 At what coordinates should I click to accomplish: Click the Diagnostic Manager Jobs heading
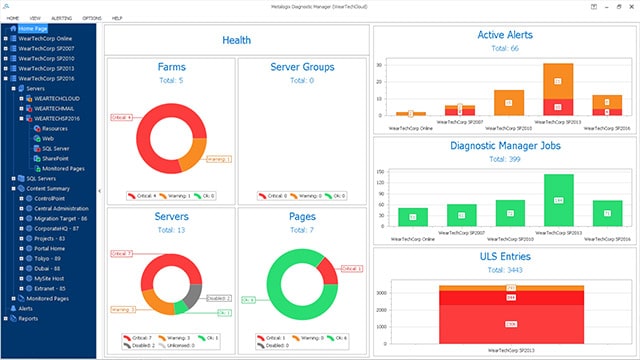[x=505, y=146]
